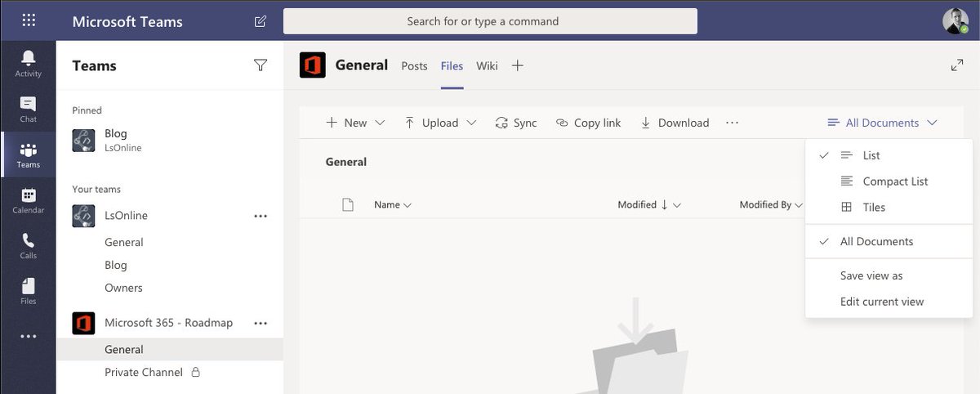Click the LsOnline team avatar

click(84, 216)
